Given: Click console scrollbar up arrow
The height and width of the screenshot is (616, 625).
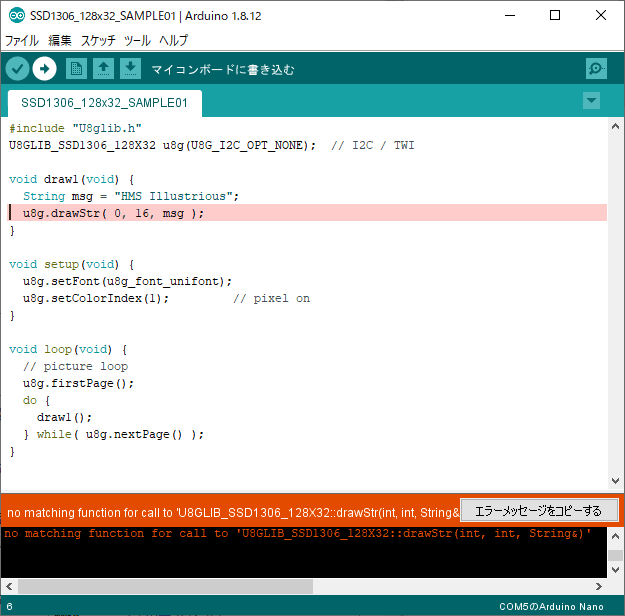Looking at the screenshot, I should pos(615,536).
